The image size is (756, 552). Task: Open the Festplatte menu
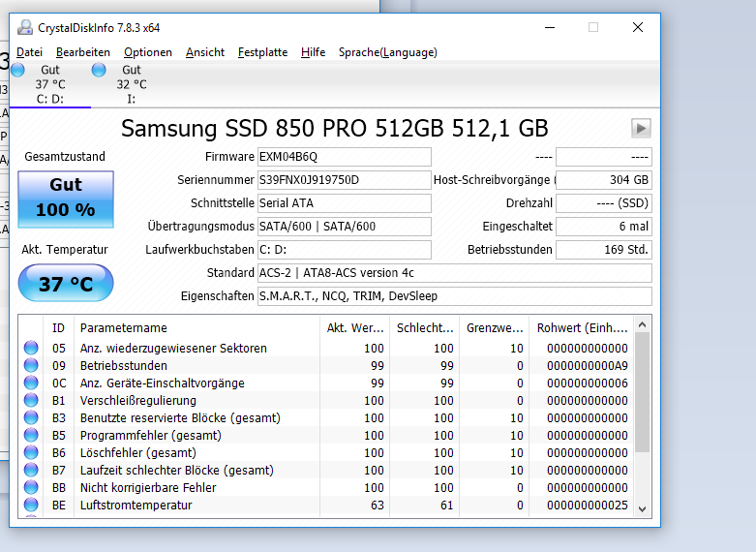262,52
